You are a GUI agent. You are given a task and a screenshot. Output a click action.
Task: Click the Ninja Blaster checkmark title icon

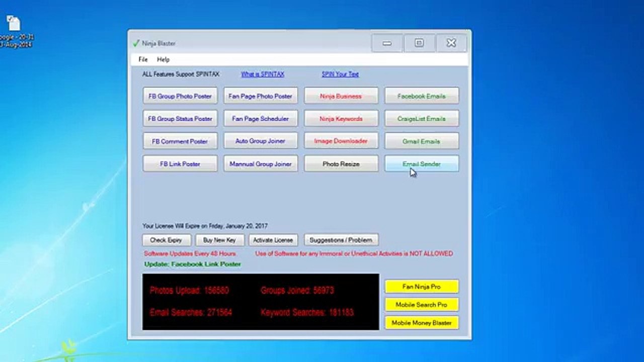(x=136, y=43)
